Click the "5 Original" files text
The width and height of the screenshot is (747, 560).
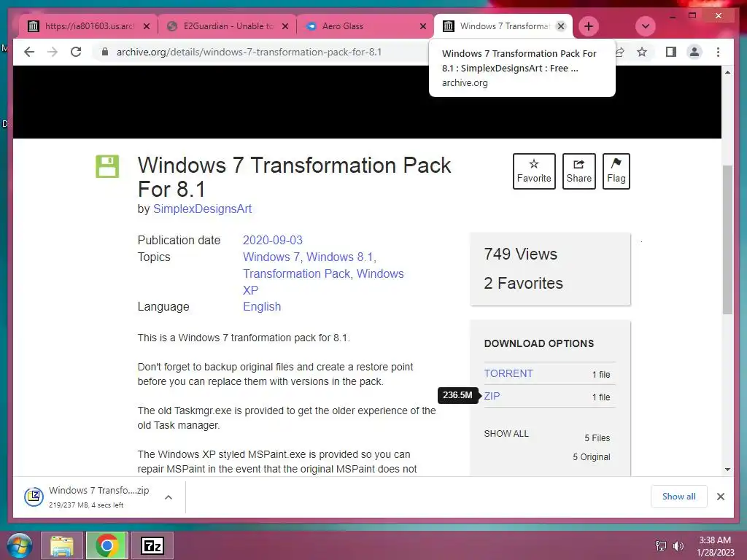[591, 456]
